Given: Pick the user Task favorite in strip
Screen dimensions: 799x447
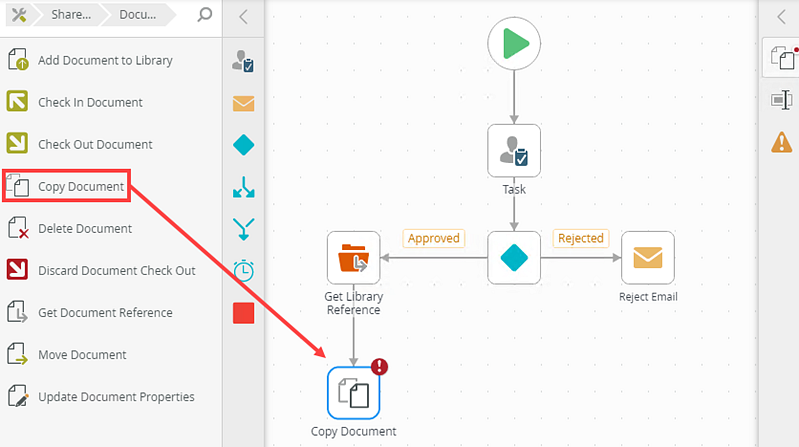Looking at the screenshot, I should pyautogui.click(x=243, y=61).
